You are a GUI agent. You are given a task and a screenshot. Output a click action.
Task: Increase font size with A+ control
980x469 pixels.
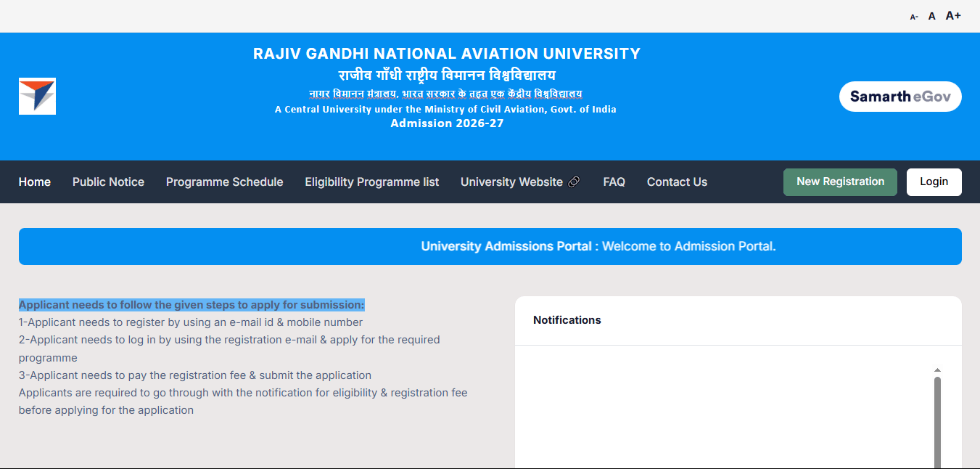(x=953, y=15)
